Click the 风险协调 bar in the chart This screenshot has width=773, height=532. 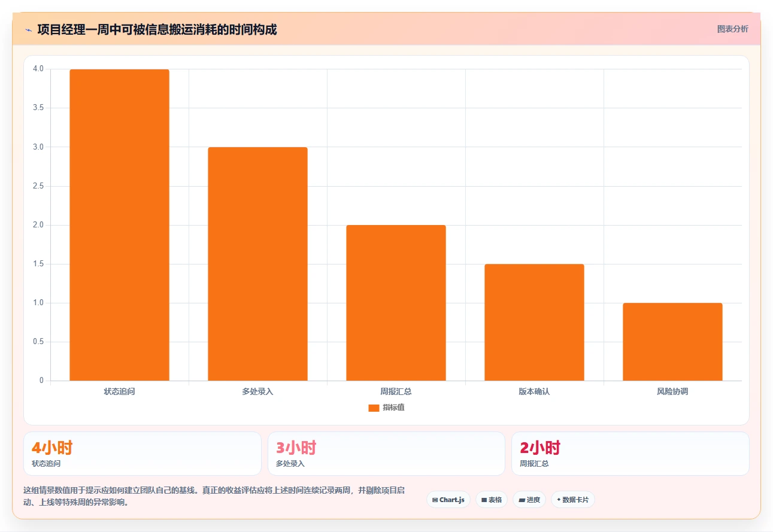(x=672, y=342)
